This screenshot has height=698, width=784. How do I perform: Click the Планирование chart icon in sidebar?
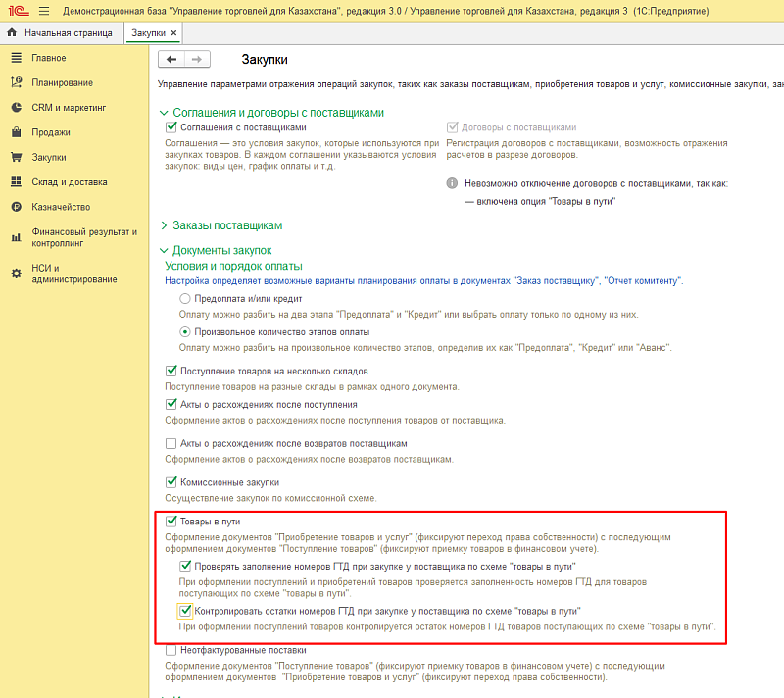point(16,82)
